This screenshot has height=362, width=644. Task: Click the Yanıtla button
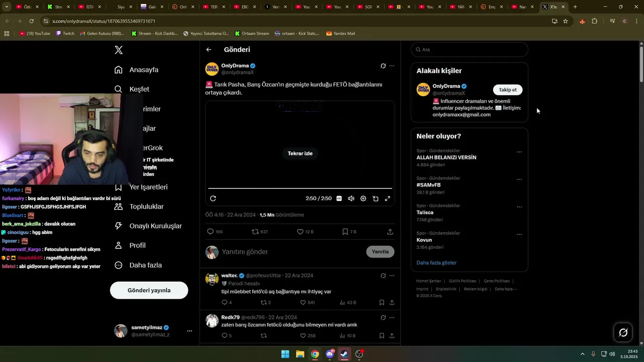click(x=380, y=252)
